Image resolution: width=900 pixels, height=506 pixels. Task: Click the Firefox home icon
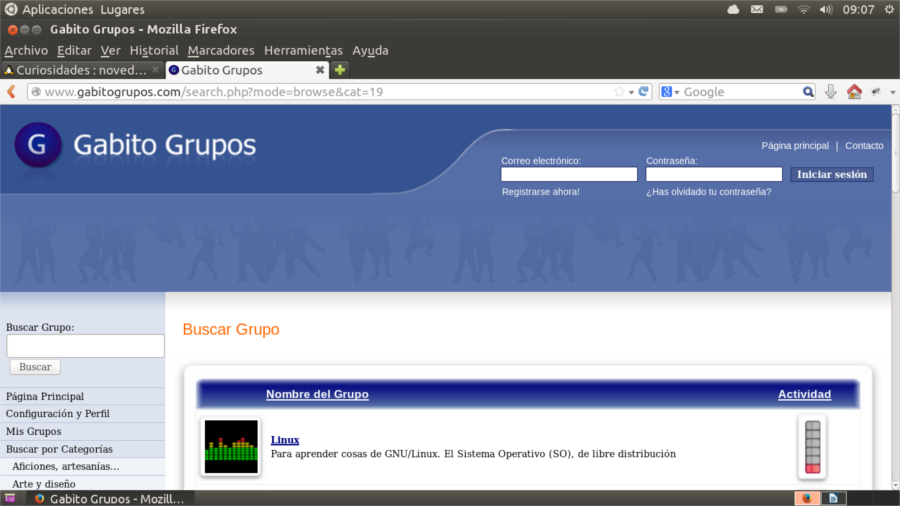(854, 92)
